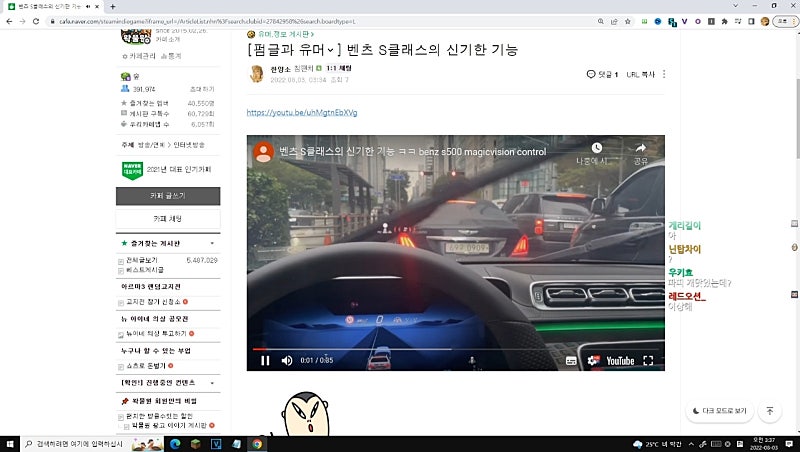Open the cafe logo image
Viewport: 800px width, 452px height.
(136, 37)
